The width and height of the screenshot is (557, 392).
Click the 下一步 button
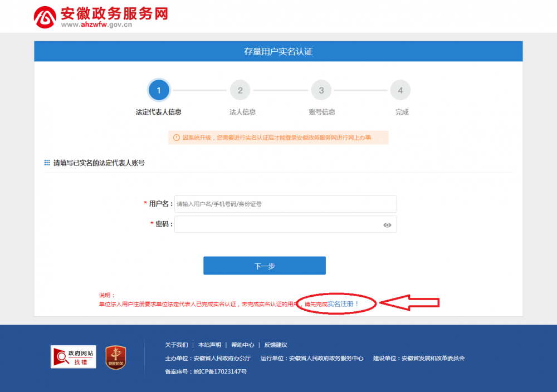point(265,266)
